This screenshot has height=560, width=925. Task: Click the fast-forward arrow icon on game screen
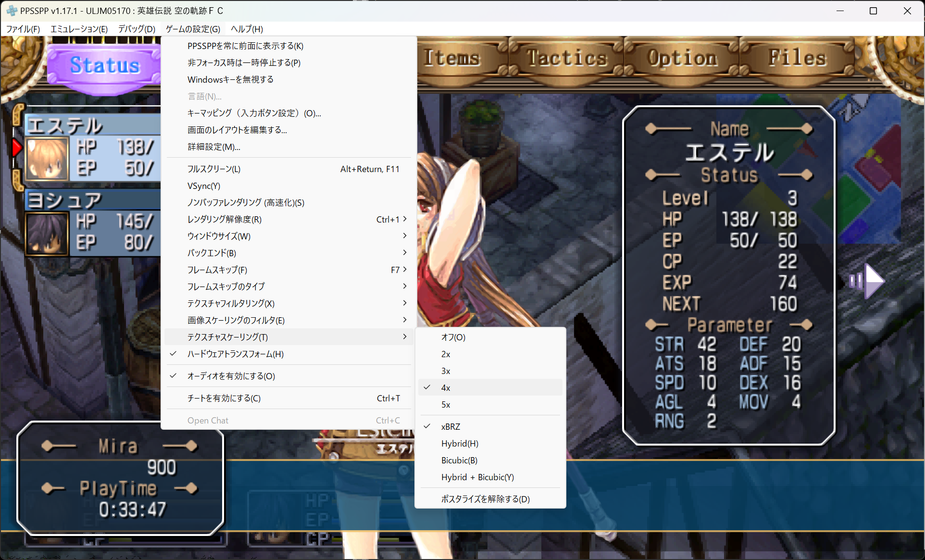click(x=867, y=281)
